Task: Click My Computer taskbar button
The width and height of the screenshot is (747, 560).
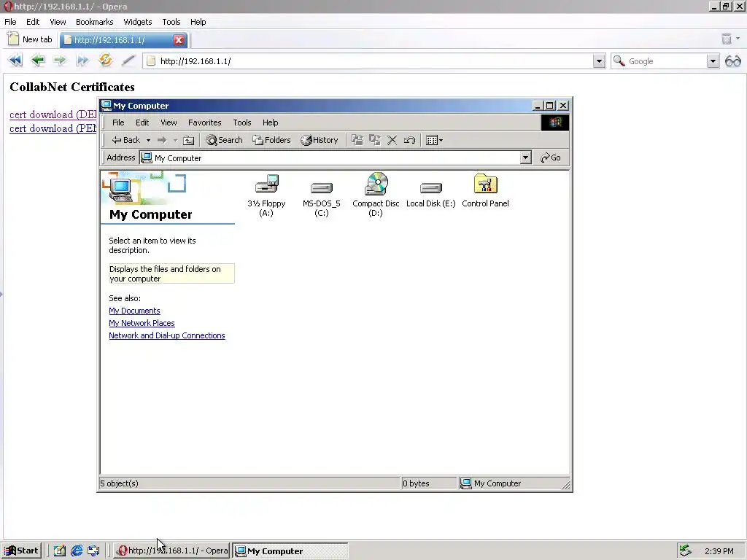Action: click(x=290, y=551)
